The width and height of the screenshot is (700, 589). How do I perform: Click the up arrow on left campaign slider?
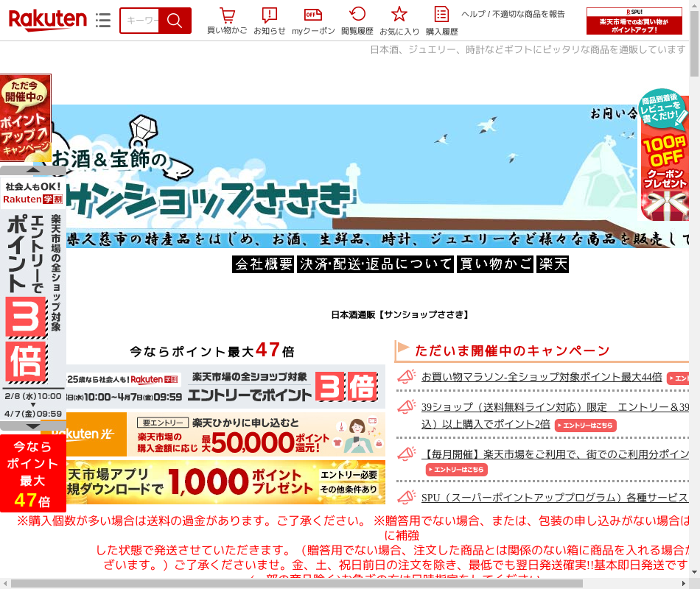click(33, 170)
